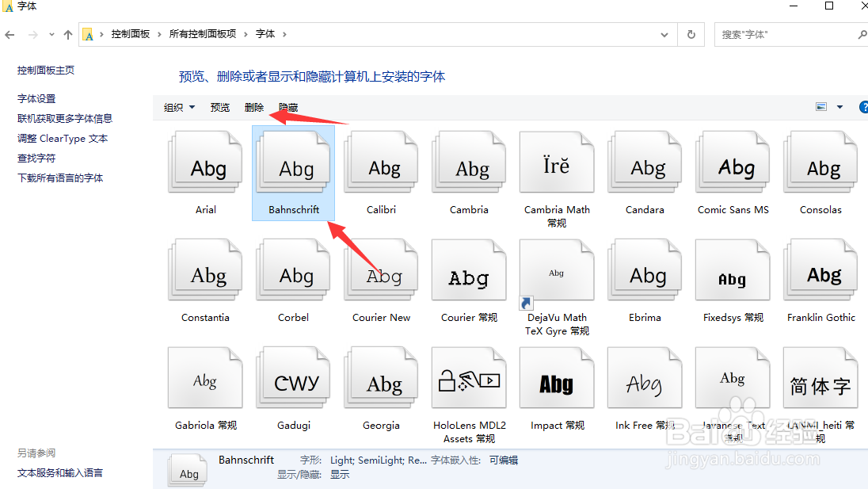Go forward with the forward arrow
This screenshot has height=489, width=868.
coord(33,35)
